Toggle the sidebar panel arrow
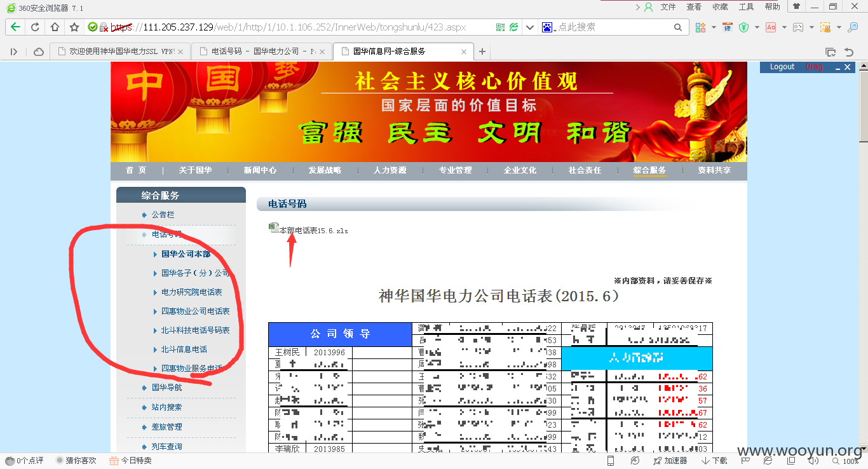 pos(14,51)
